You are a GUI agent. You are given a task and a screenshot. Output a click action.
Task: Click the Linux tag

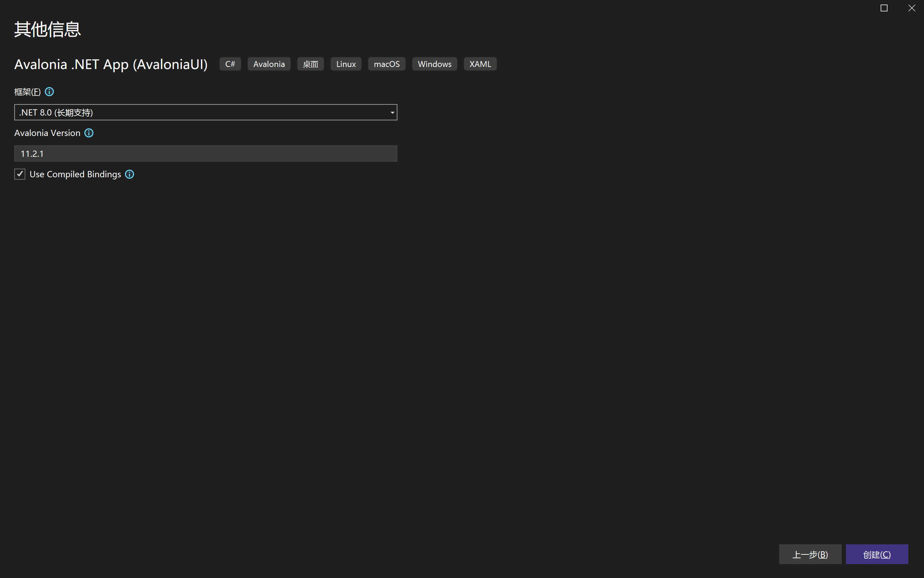346,64
